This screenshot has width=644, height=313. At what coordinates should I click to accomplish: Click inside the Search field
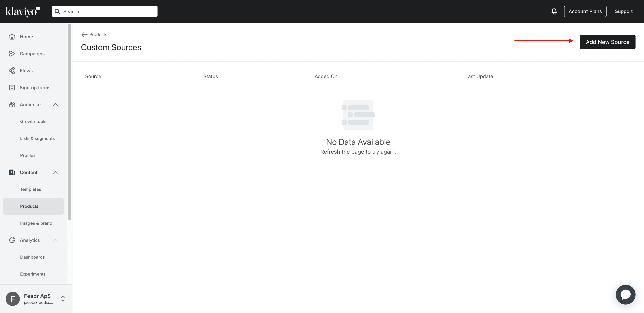104,11
